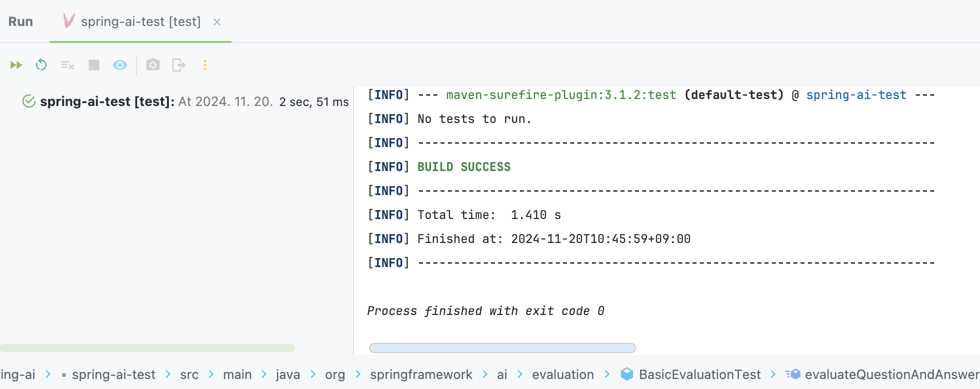Click the camera dump threads icon
Viewport: 980px width, 389px height.
[x=153, y=65]
